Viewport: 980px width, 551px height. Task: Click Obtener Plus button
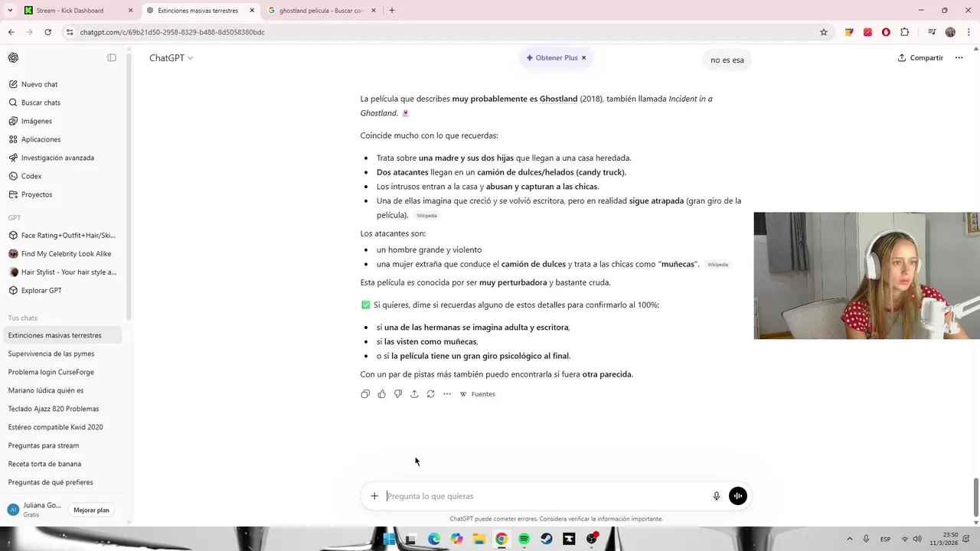(x=551, y=58)
